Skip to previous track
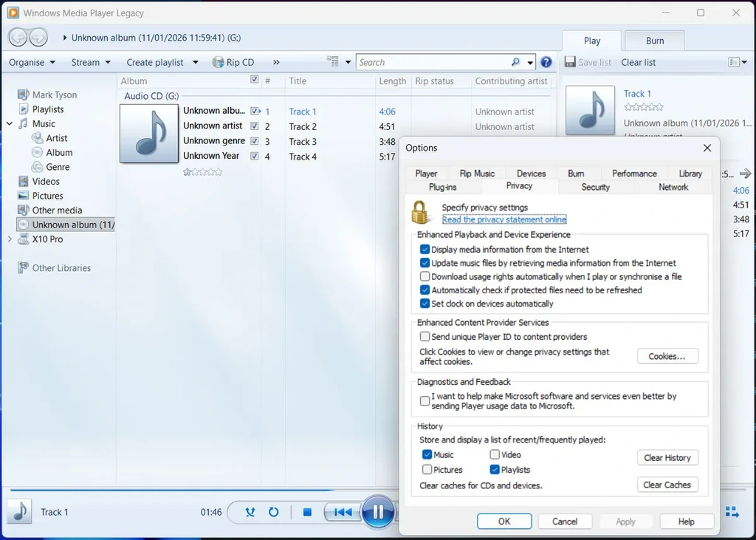 point(342,512)
